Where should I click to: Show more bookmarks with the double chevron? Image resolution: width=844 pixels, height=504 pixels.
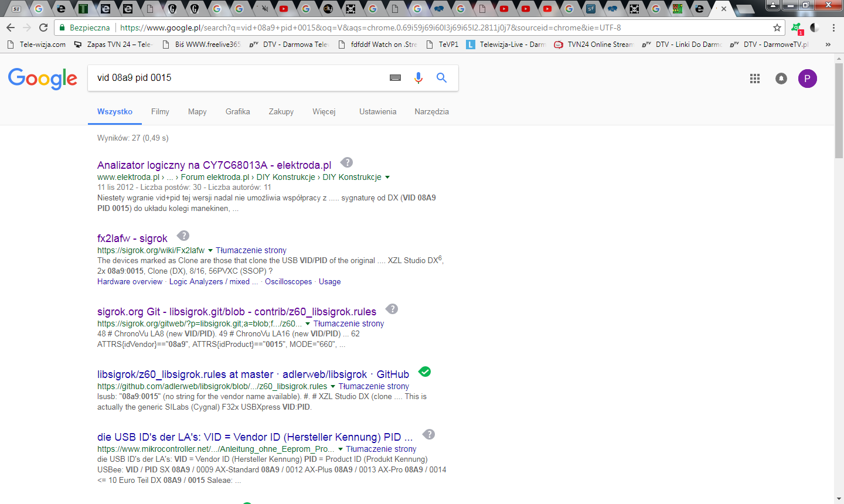point(828,44)
